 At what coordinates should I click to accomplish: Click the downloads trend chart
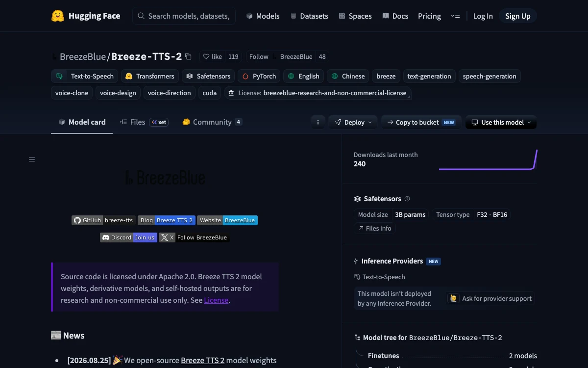(488, 160)
